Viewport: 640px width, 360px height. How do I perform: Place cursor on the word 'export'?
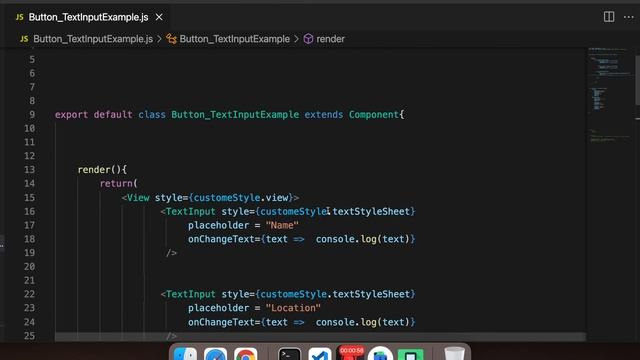(x=71, y=115)
